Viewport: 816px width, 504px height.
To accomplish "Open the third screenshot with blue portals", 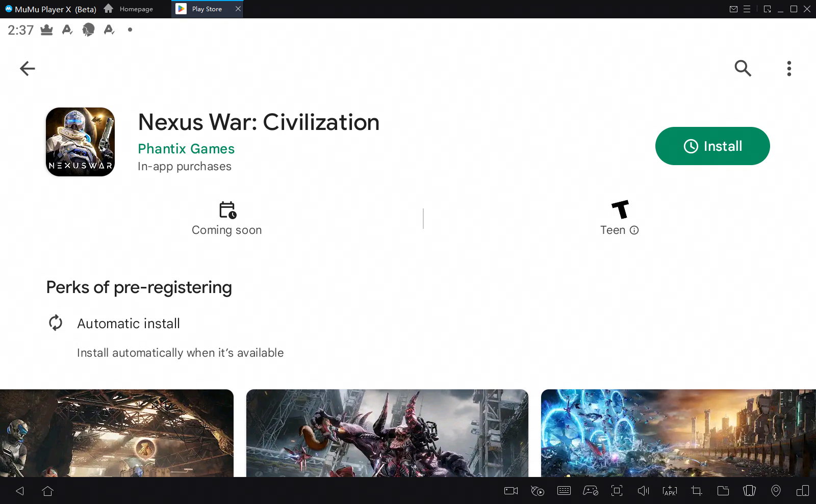I will point(678,433).
